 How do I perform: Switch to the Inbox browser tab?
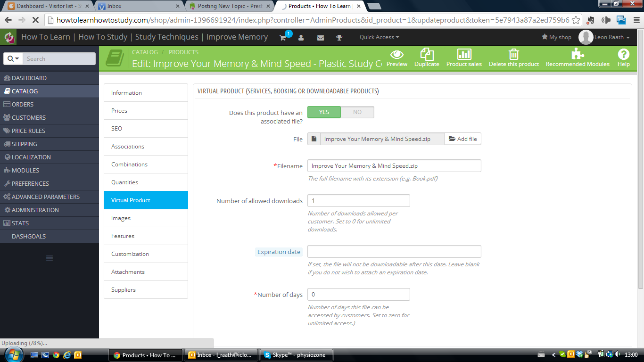(139, 6)
